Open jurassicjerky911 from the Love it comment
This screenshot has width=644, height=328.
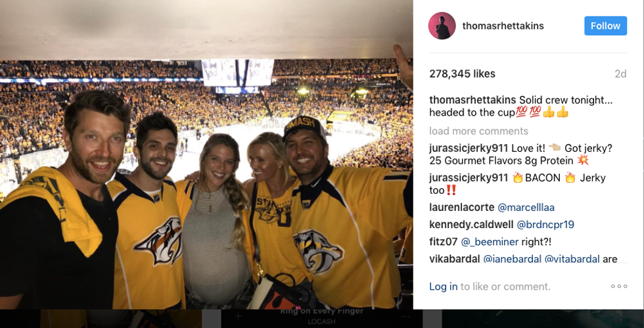pos(469,148)
